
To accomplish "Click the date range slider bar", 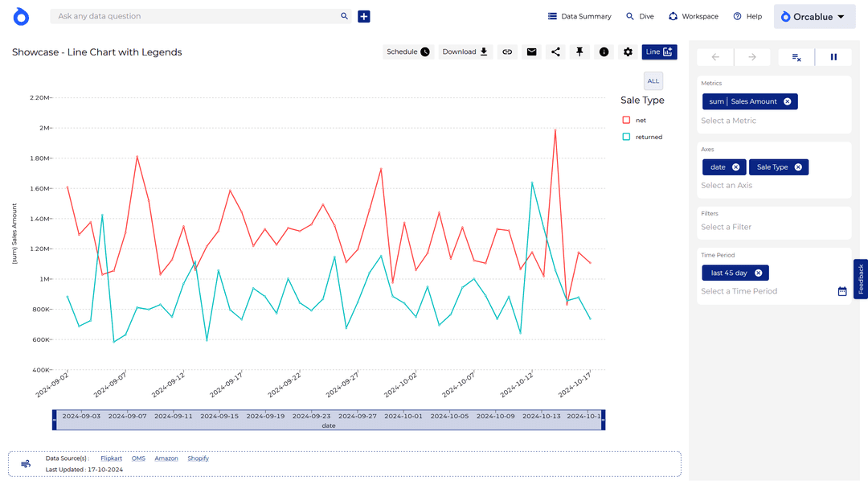I will point(328,417).
